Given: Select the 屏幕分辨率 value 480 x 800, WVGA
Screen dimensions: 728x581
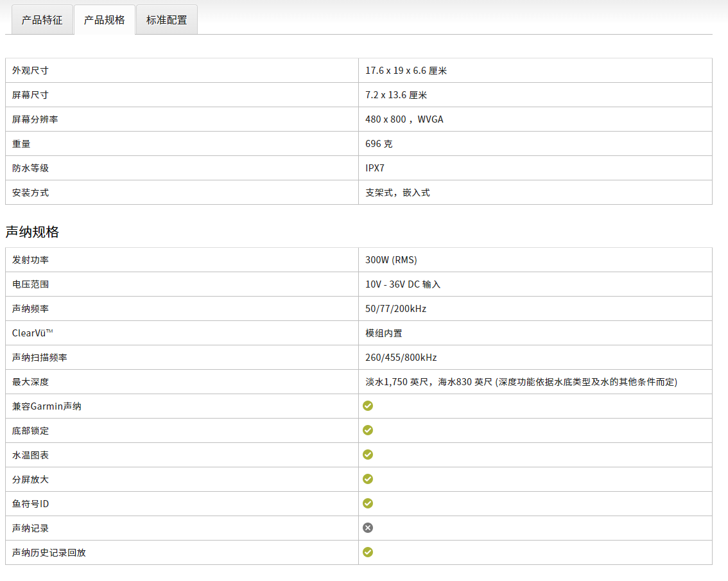Looking at the screenshot, I should point(404,119).
